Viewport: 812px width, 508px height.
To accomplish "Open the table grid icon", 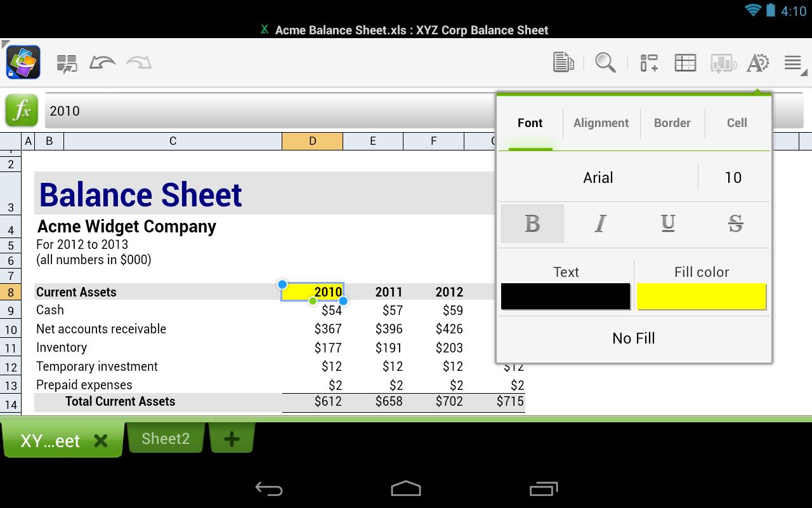I will [x=685, y=62].
